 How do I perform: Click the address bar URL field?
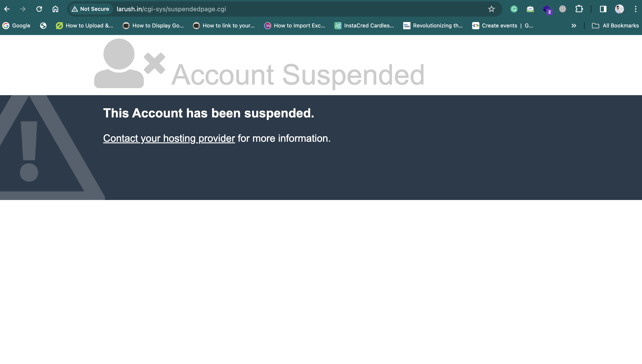coord(300,9)
